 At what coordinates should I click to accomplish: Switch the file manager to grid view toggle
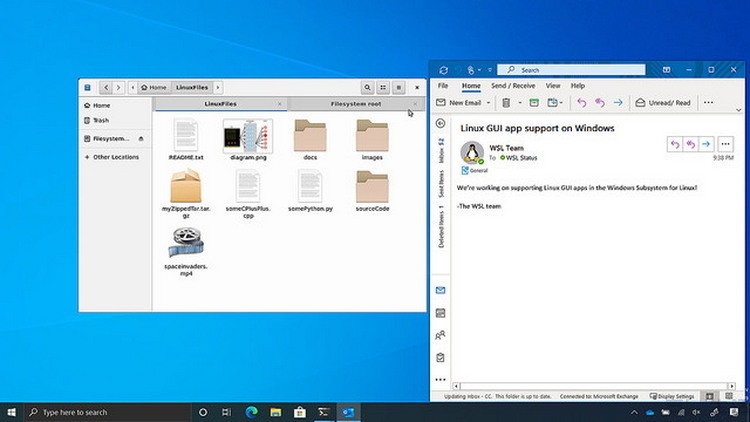[x=383, y=88]
